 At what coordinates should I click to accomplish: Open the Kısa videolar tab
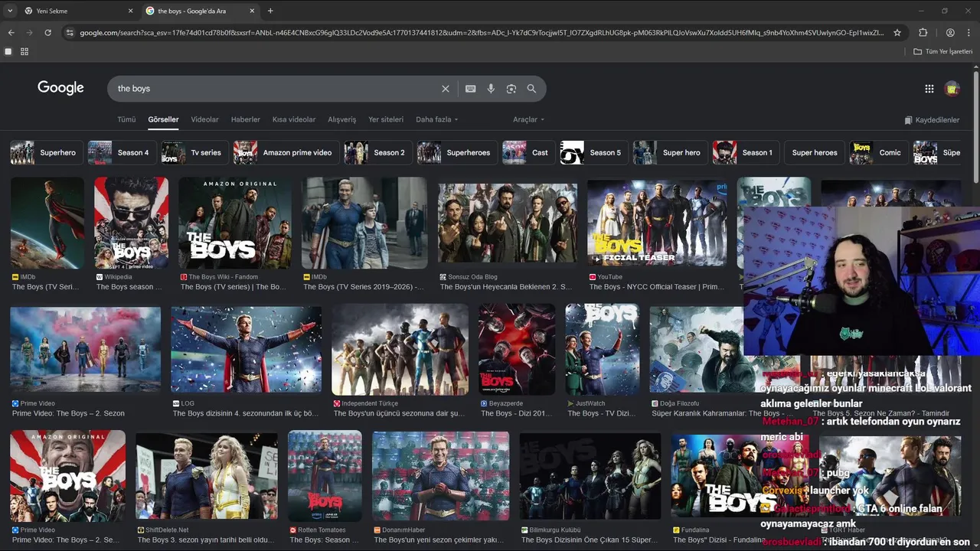tap(294, 119)
